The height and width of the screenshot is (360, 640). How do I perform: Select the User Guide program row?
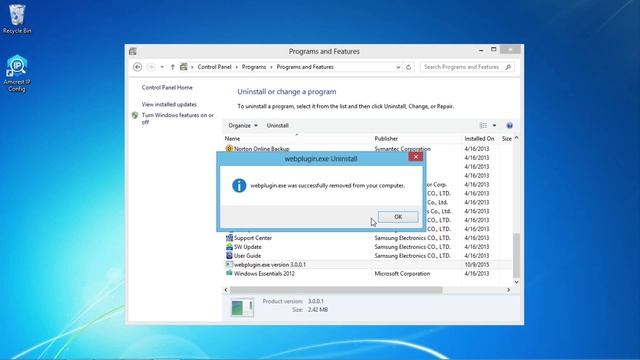[367, 256]
